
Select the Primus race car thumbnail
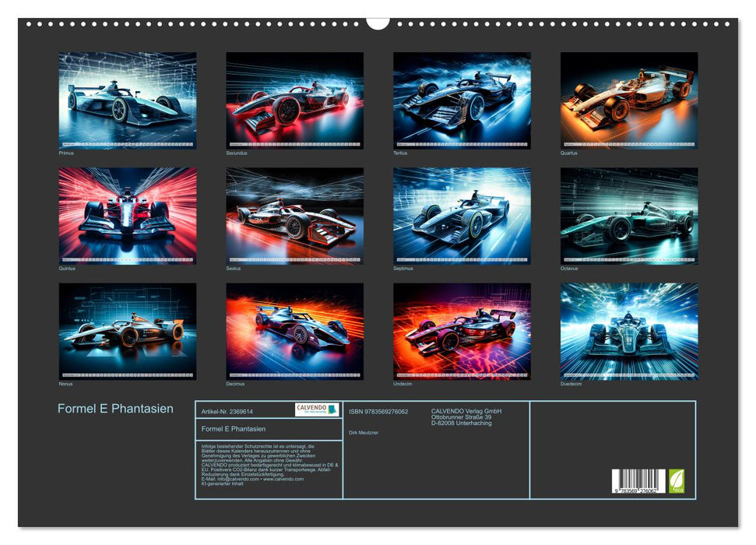[127, 100]
